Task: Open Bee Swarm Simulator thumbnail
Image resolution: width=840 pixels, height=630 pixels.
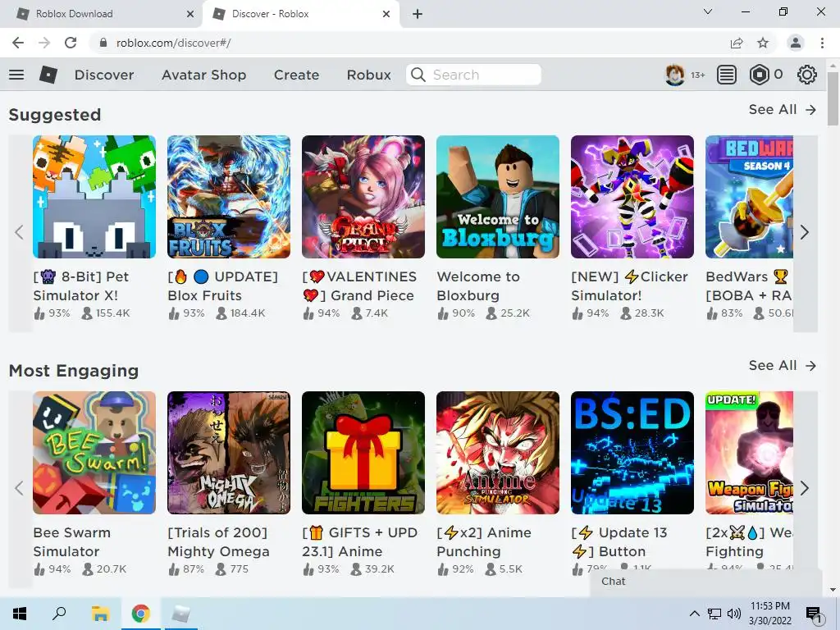Action: (x=94, y=453)
